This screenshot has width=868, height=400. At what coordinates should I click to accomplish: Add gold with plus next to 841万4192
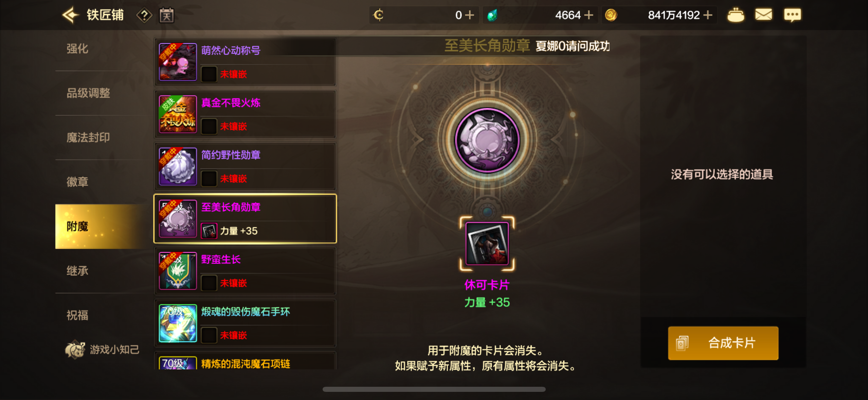708,15
